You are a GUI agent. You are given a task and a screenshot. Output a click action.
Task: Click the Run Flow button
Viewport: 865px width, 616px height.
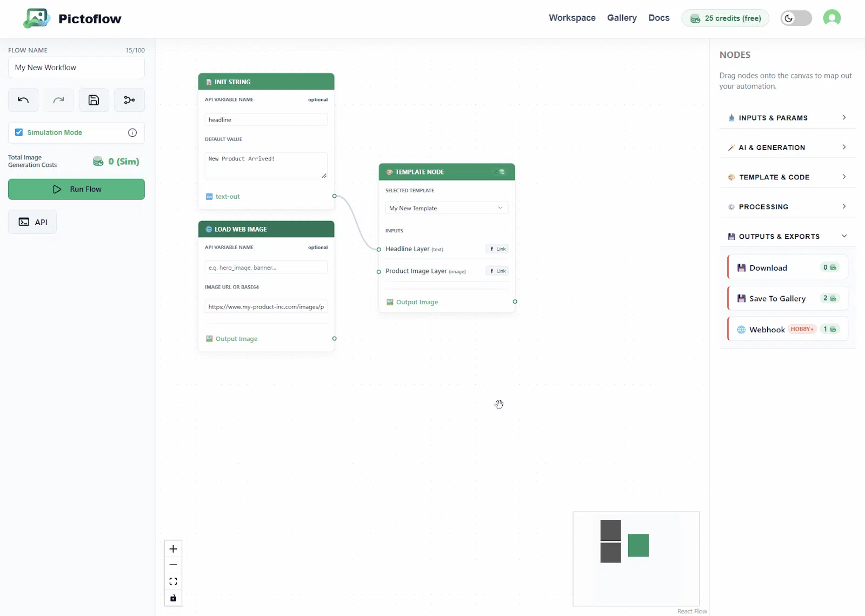76,189
